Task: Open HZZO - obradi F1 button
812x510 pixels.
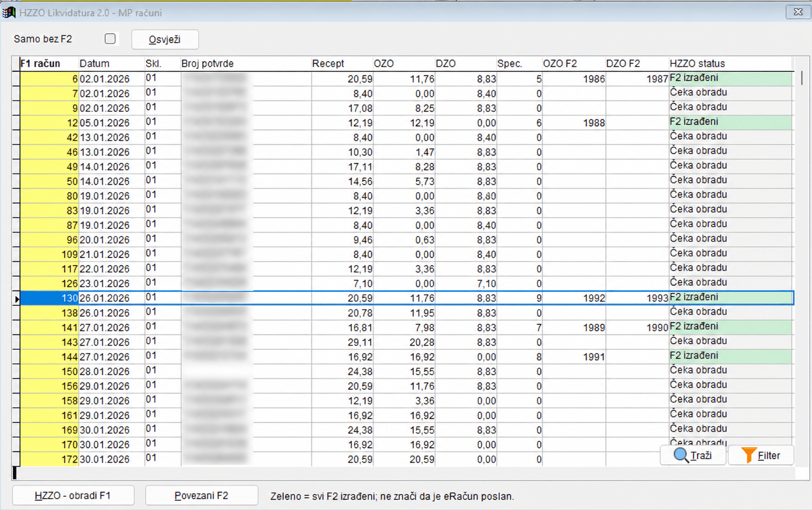Action: coord(73,496)
